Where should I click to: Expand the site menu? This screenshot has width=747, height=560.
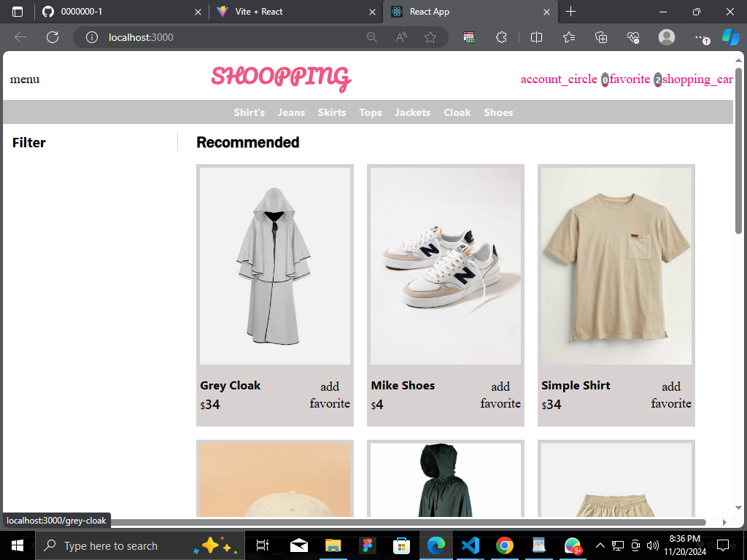coord(24,79)
